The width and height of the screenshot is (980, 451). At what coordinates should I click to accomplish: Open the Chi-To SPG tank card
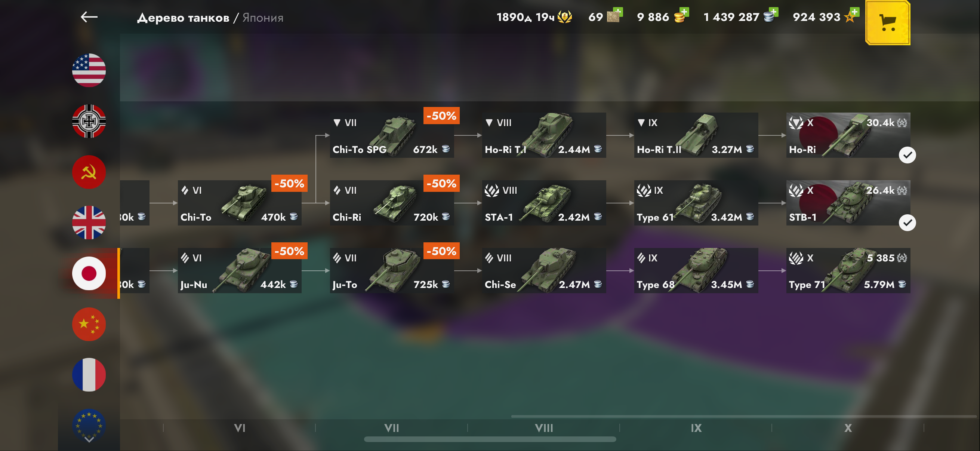click(392, 135)
